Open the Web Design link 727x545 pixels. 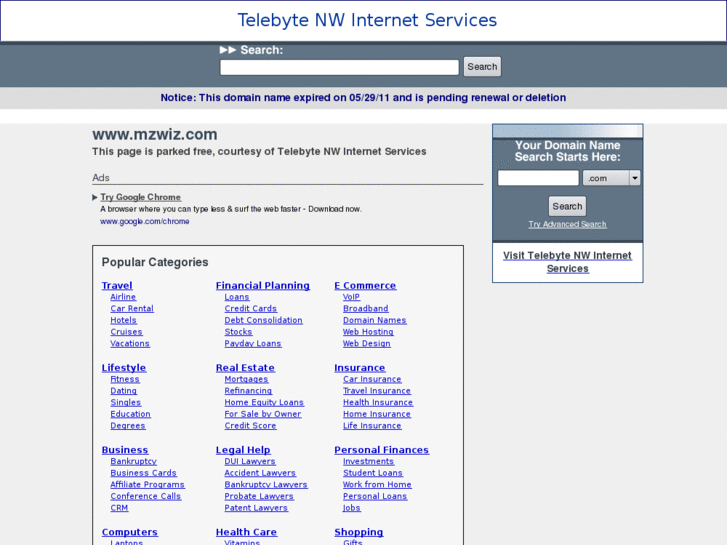(366, 344)
